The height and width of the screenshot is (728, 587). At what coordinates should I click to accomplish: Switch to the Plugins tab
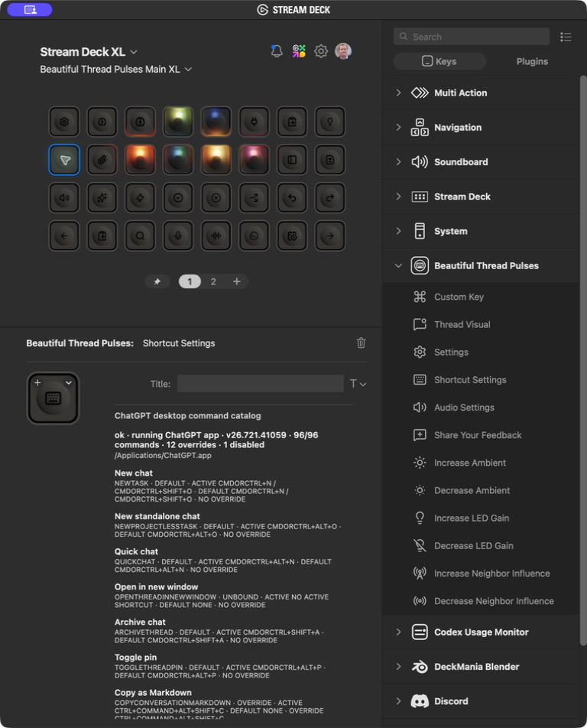[532, 61]
